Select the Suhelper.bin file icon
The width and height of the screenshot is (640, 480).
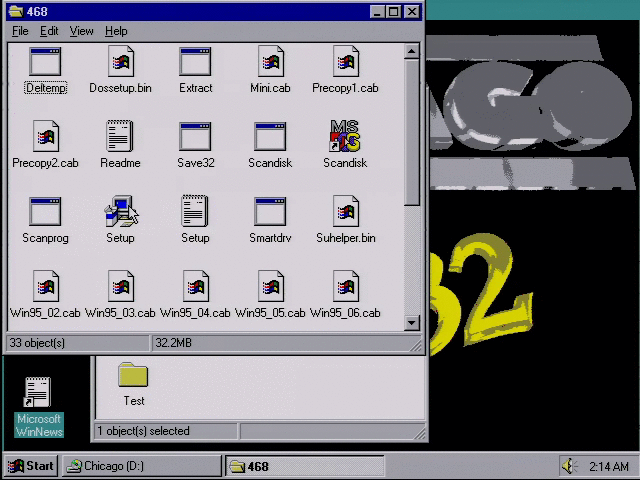[346, 211]
